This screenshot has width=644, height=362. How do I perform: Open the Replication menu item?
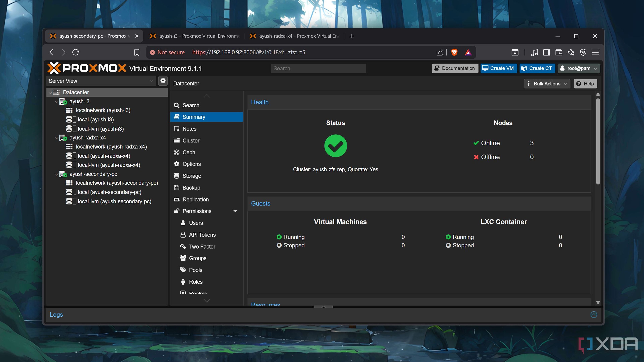click(x=206, y=199)
